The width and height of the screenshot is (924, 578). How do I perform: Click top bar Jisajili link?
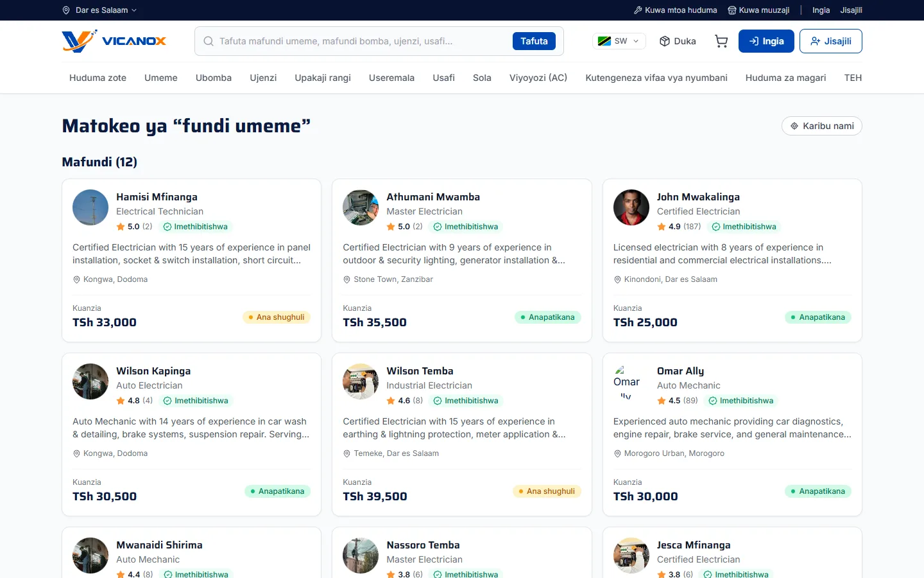pos(851,10)
